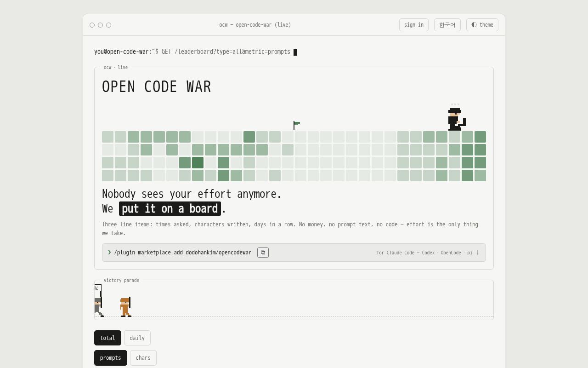The width and height of the screenshot is (588, 368).
Task: Click the leftmost window control circle
Action: coord(92,25)
